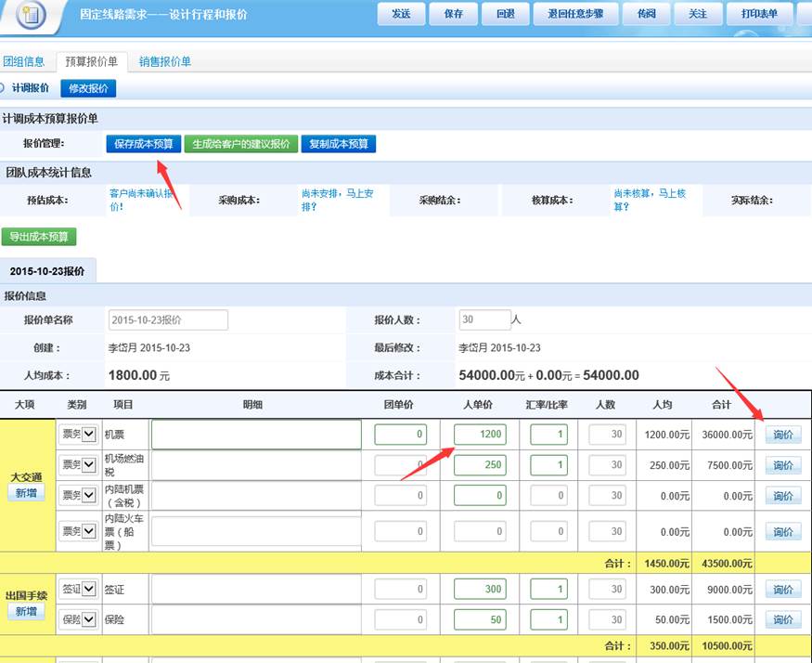Click the 退回任意步骤 button
The width and height of the screenshot is (812, 663).
click(575, 14)
